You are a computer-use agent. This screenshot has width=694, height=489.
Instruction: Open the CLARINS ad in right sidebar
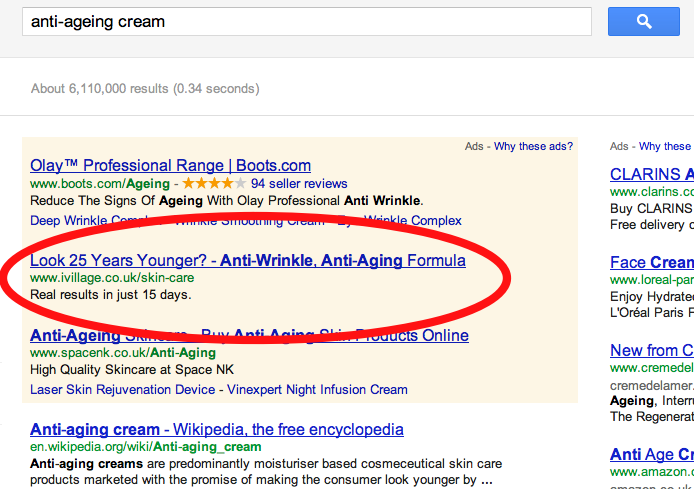point(650,174)
